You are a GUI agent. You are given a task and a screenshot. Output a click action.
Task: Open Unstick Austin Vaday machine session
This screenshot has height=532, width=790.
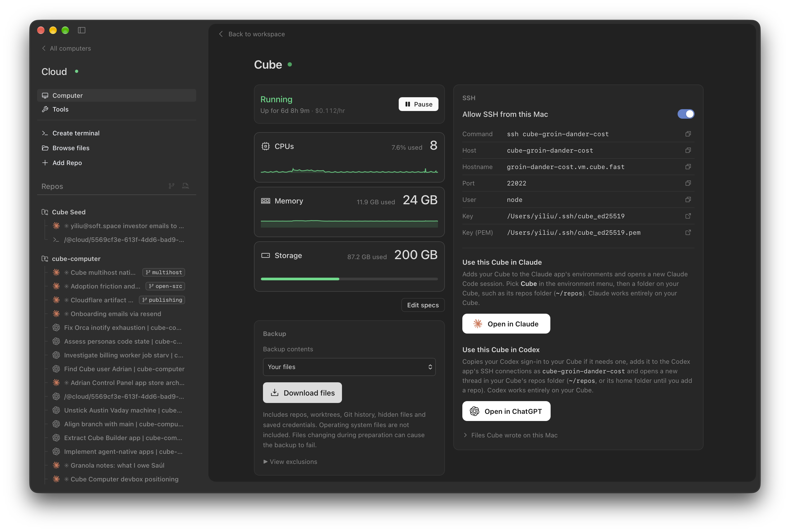(x=123, y=410)
